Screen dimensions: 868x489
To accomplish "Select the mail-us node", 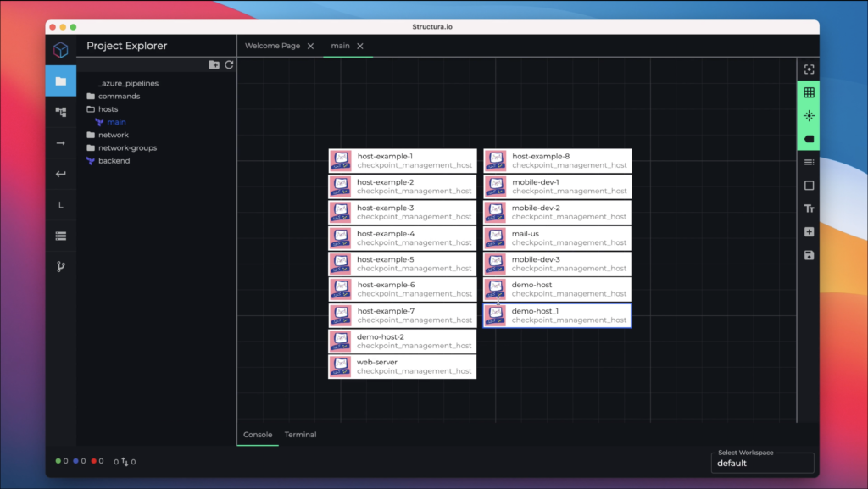I will point(558,238).
